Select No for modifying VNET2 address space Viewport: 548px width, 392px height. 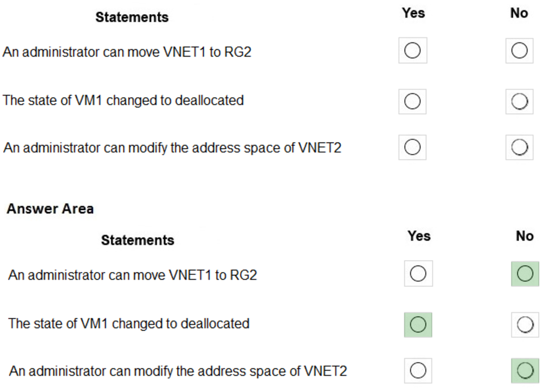[519, 147]
